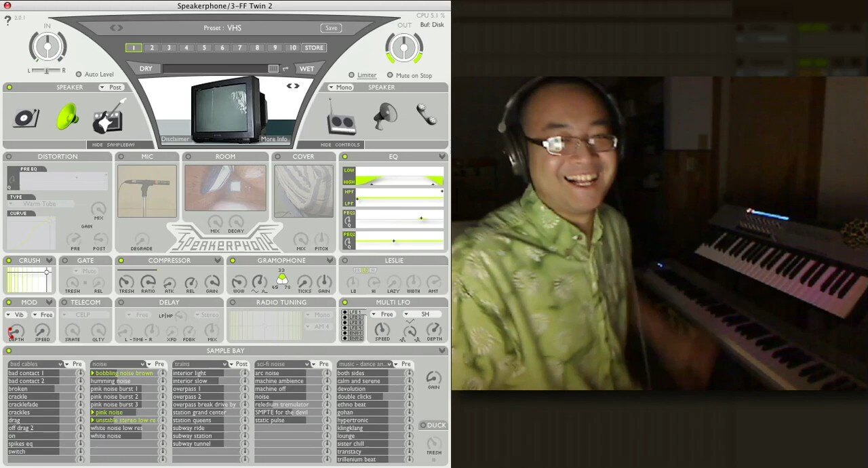Toggle the DUCK switch in Sample Bay
This screenshot has width=868, height=468.
(422, 425)
